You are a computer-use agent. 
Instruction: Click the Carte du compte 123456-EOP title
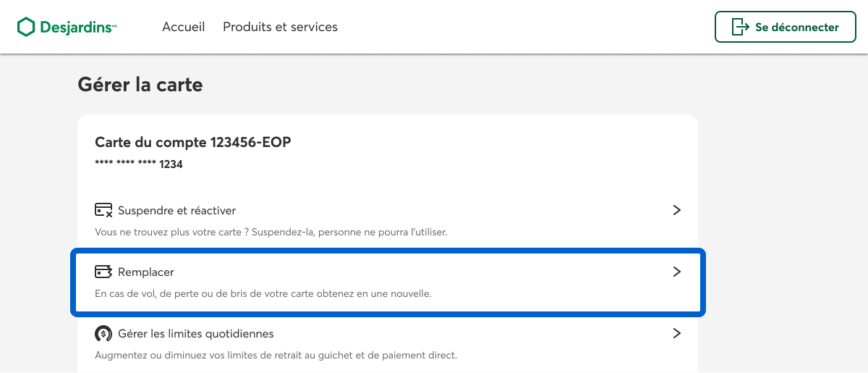click(x=192, y=142)
